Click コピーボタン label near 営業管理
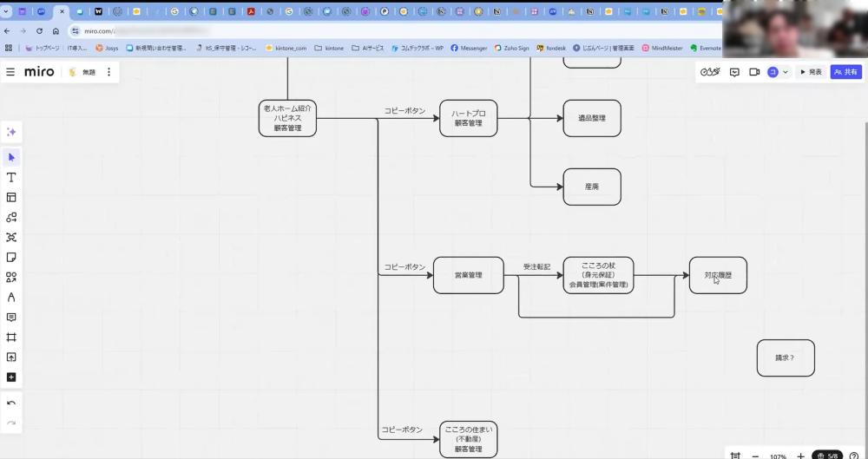 [x=404, y=267]
